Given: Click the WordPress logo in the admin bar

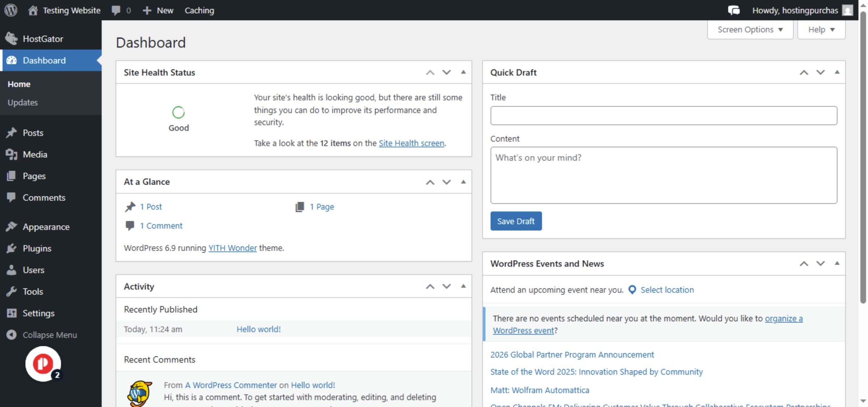Looking at the screenshot, I should click(10, 10).
